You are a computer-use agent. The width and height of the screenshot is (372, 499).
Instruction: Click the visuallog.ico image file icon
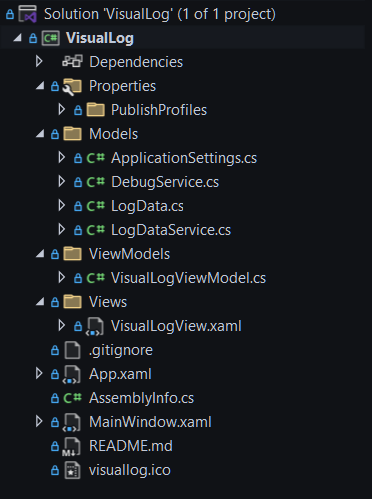click(x=72, y=470)
